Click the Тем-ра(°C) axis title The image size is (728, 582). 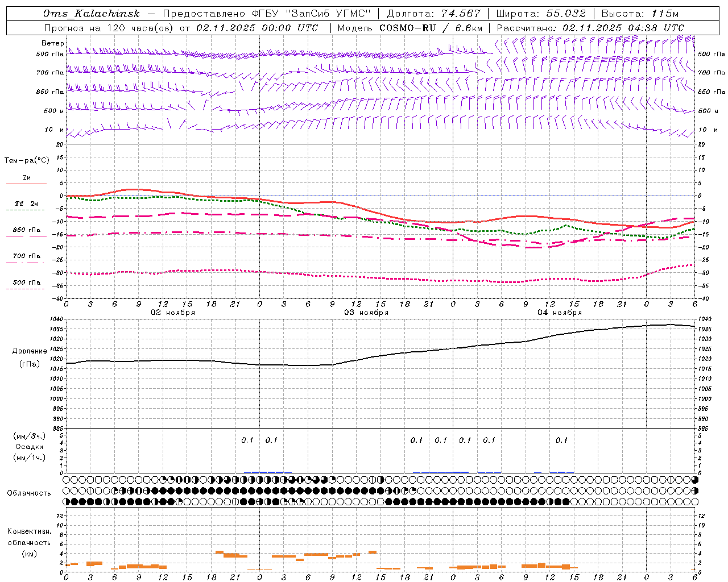coord(27,161)
